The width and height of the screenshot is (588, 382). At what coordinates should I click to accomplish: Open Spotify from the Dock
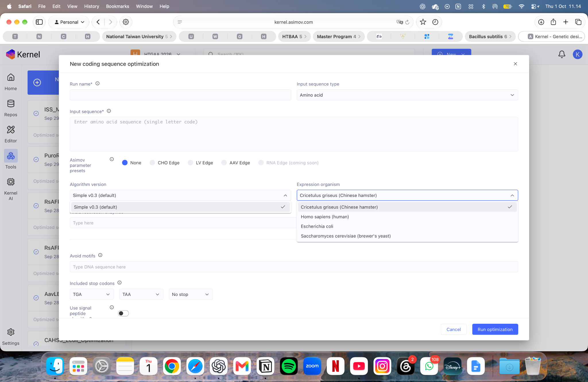click(x=289, y=367)
